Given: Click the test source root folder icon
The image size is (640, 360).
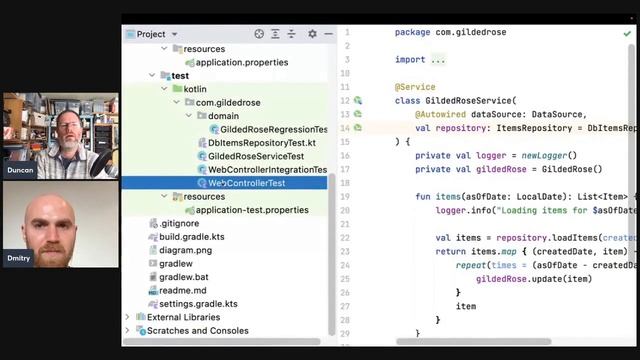Looking at the screenshot, I should click(x=165, y=75).
